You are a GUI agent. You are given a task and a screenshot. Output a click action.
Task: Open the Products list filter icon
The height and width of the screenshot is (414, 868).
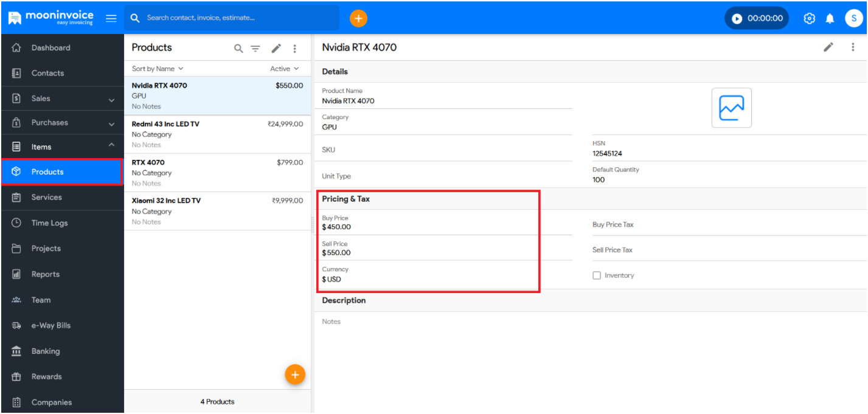pyautogui.click(x=255, y=49)
